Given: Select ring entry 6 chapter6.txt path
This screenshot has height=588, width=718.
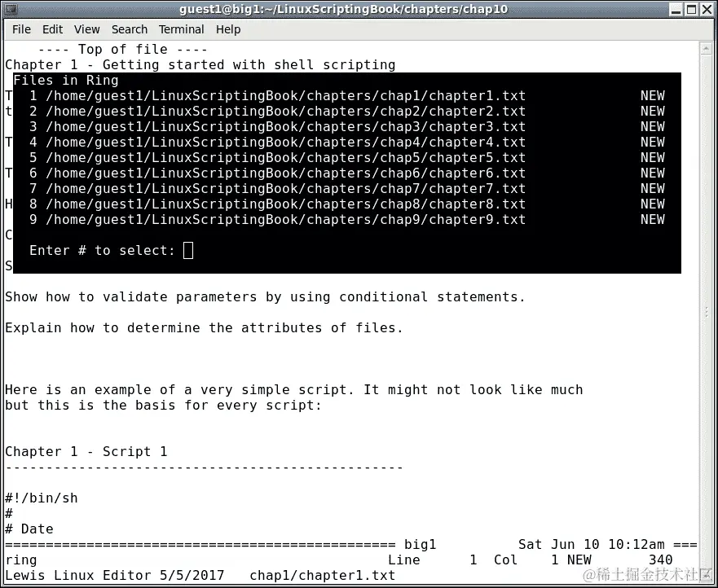Looking at the screenshot, I should coord(285,173).
